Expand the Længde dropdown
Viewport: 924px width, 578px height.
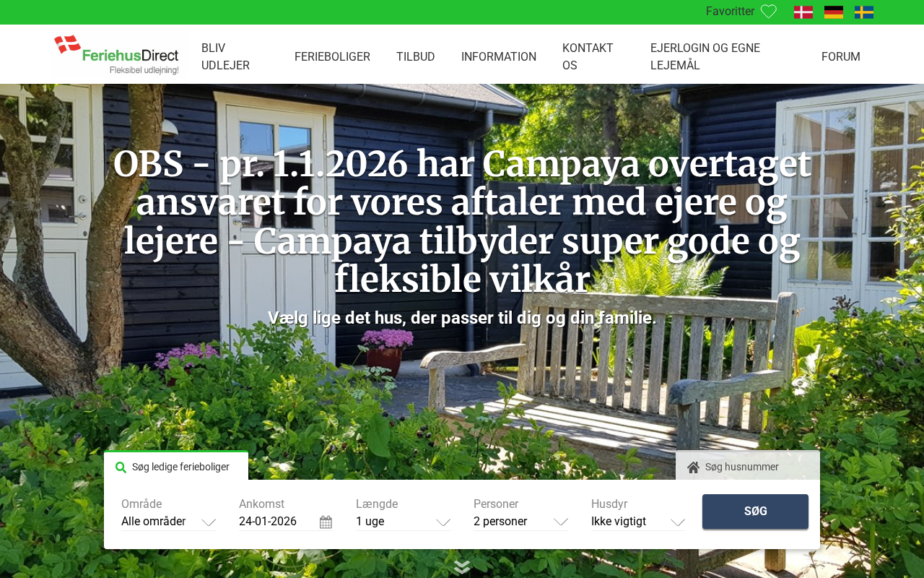pos(403,522)
